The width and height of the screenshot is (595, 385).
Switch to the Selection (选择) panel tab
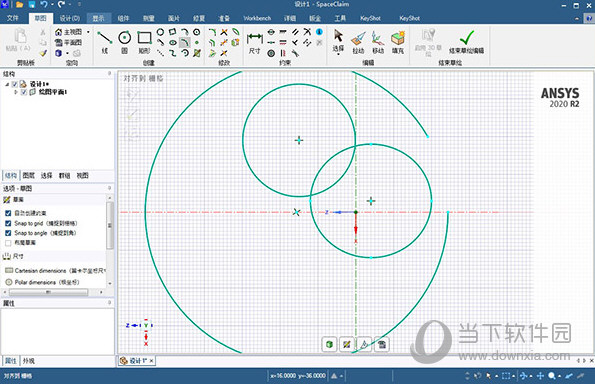point(46,175)
